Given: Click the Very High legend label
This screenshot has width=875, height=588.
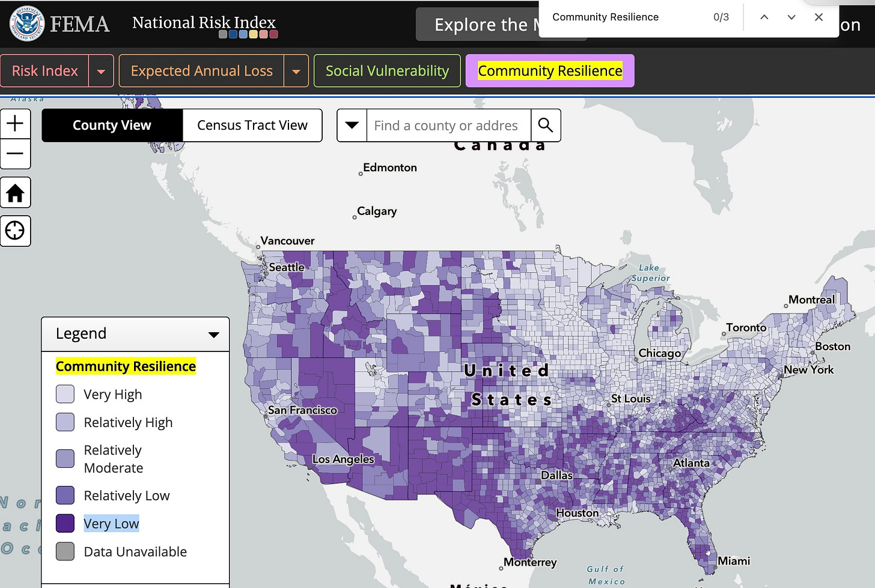Looking at the screenshot, I should pyautogui.click(x=113, y=394).
